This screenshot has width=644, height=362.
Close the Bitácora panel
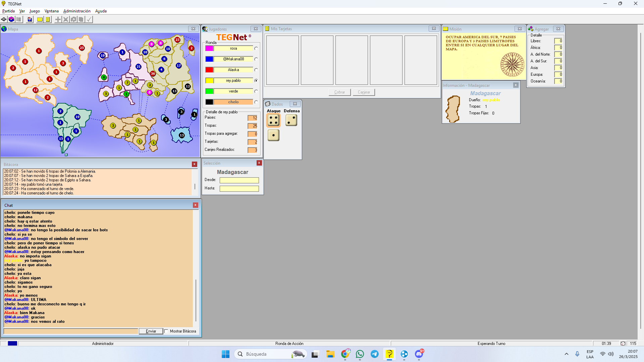tap(194, 164)
